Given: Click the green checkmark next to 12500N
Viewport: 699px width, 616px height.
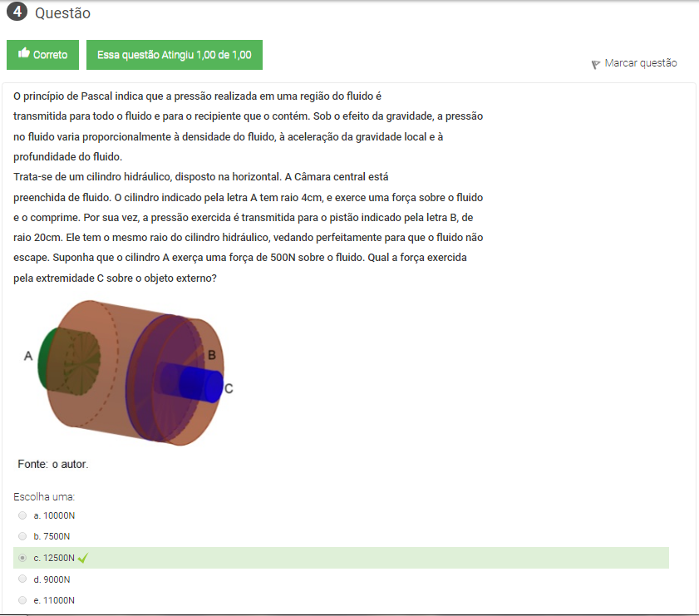Looking at the screenshot, I should (83, 558).
